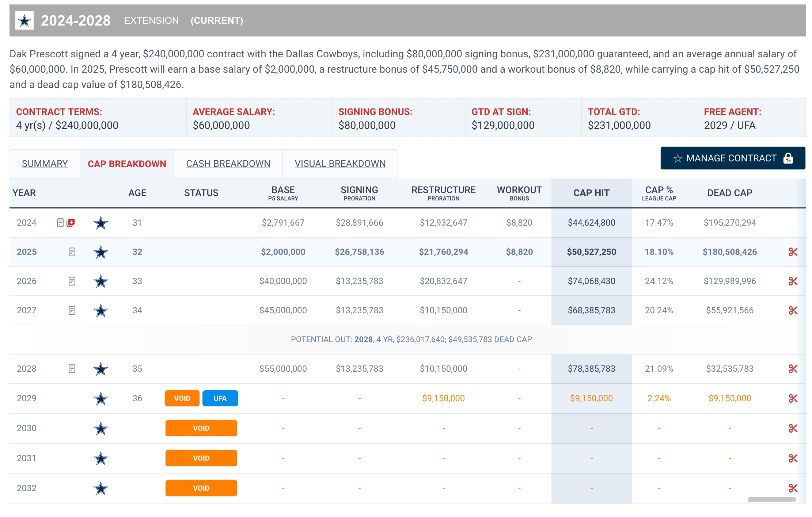
Task: Open the 2026 row contract note icon
Action: [x=72, y=281]
